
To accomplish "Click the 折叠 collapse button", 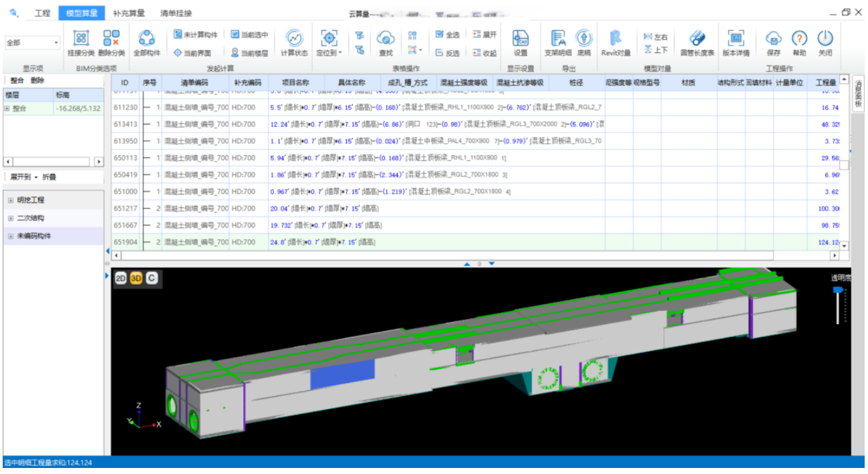I will [49, 177].
